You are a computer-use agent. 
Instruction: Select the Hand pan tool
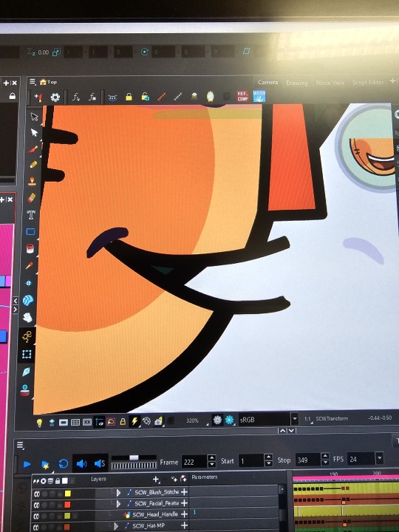(x=28, y=318)
